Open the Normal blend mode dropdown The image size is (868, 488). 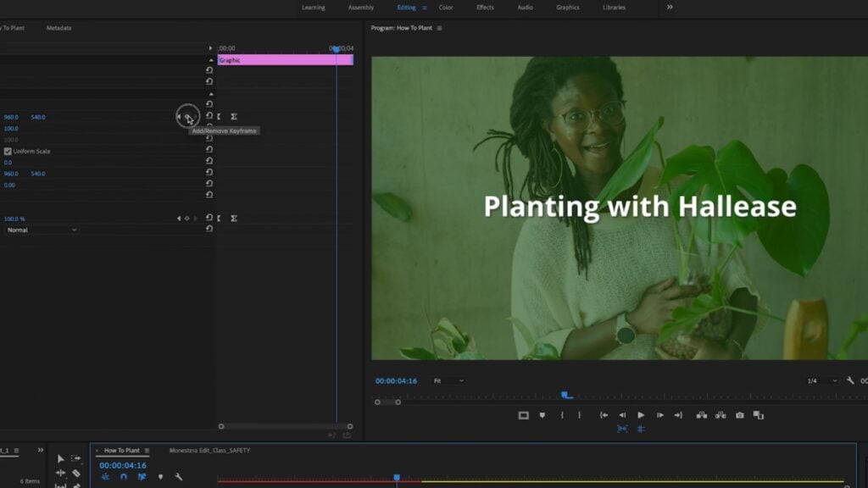[42, 230]
